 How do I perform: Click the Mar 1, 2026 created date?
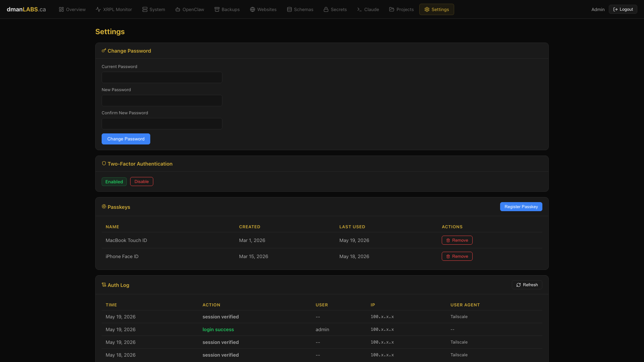click(252, 240)
